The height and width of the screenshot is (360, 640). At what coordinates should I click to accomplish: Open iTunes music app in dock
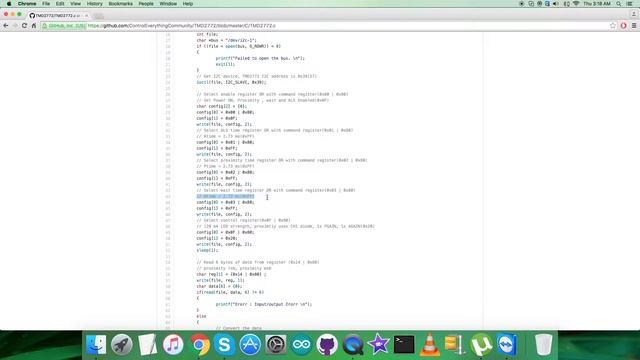pyautogui.click(x=173, y=345)
